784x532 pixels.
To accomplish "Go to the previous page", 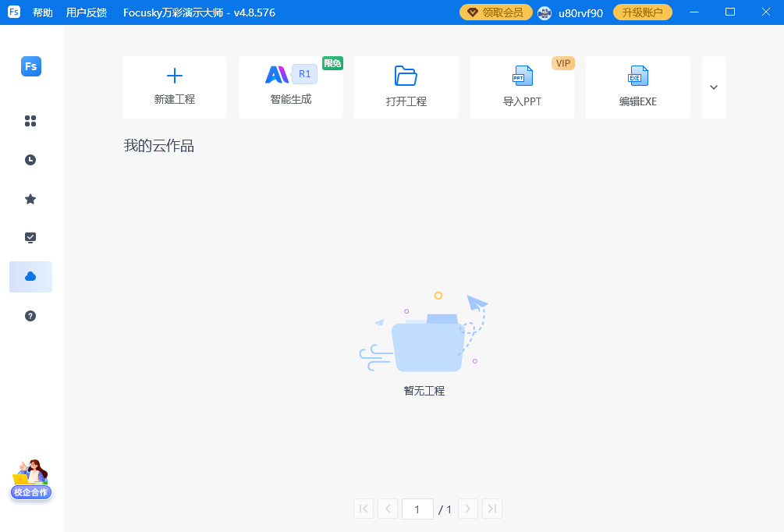I will (x=388, y=509).
